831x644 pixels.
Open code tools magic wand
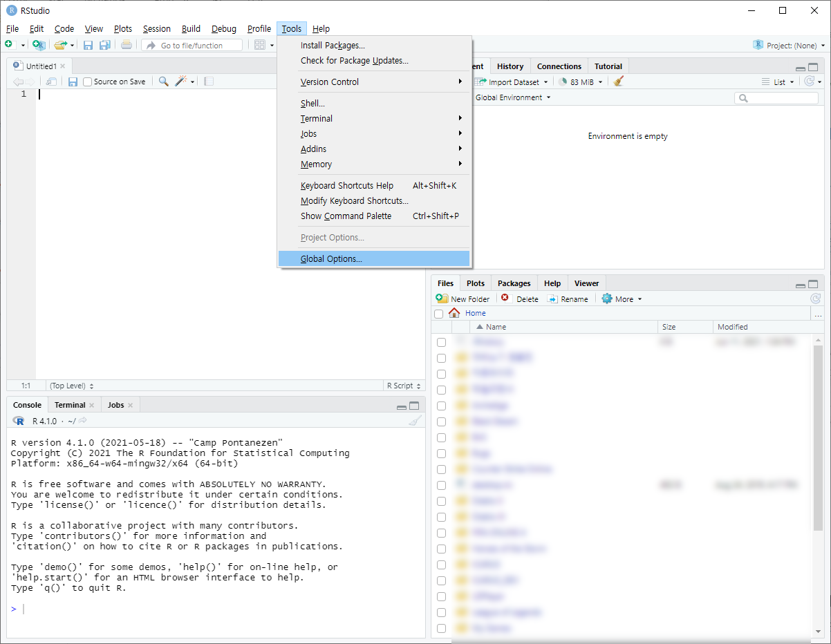[181, 82]
